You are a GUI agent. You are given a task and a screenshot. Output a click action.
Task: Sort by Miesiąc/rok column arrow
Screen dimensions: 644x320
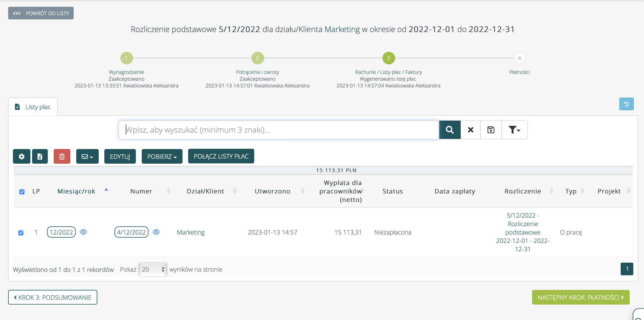(106, 190)
